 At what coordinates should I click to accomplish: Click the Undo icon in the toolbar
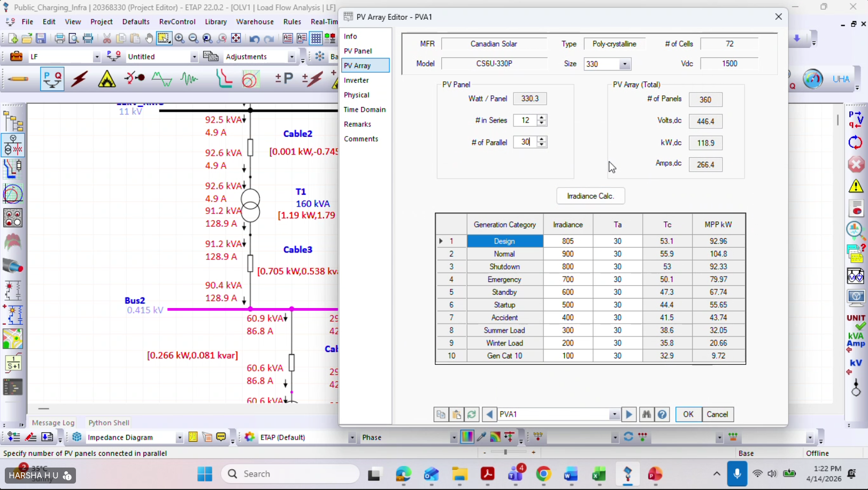(255, 39)
